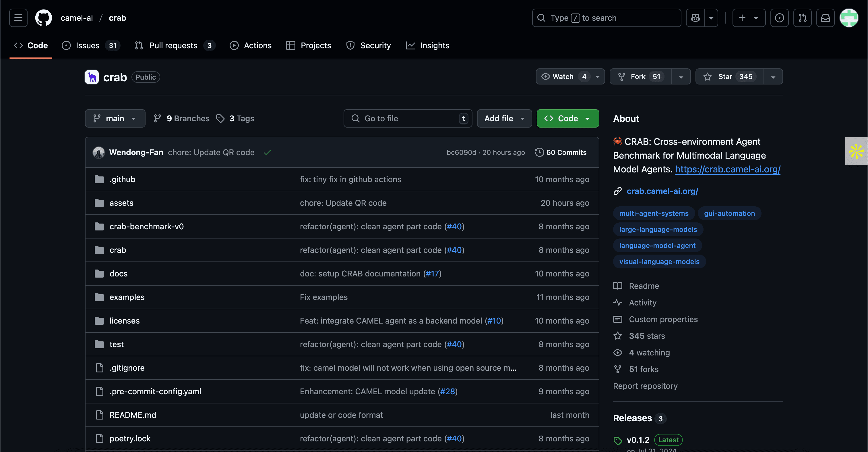868x452 pixels.
Task: Open the crab breadcrumb link
Action: 118,18
